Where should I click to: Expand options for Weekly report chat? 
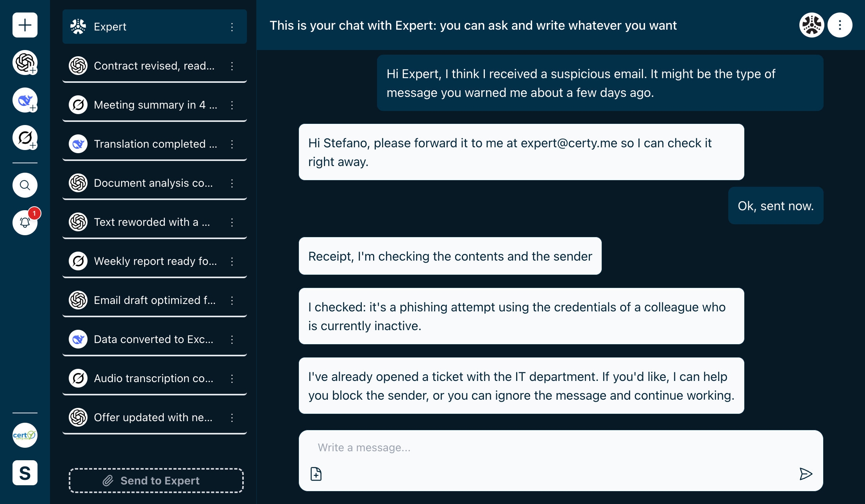point(232,261)
